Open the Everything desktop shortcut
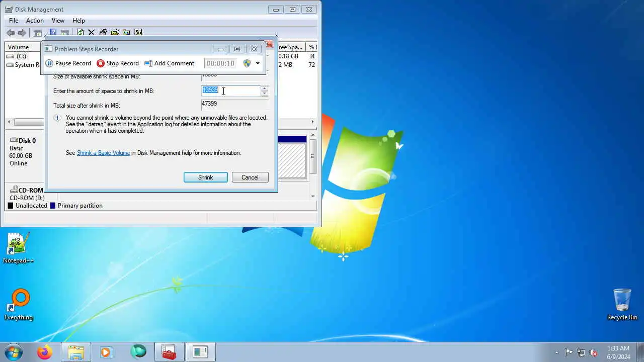The image size is (644, 362). tap(18, 305)
